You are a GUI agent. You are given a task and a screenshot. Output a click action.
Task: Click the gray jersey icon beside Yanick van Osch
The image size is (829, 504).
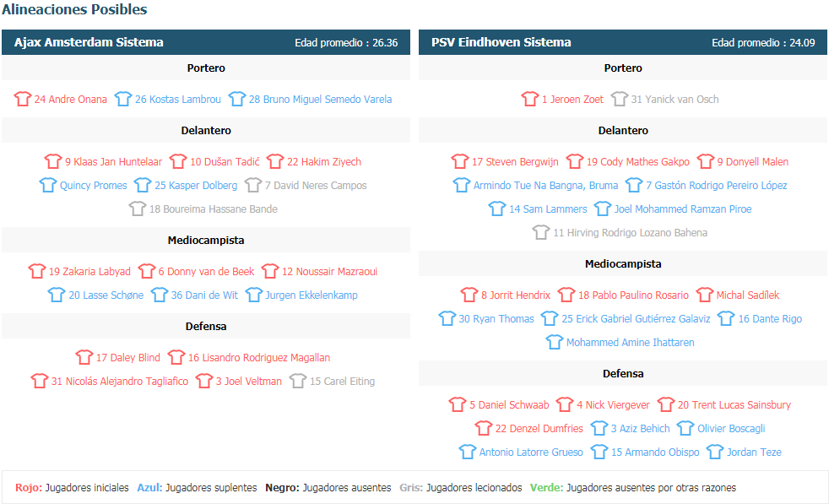tap(619, 99)
